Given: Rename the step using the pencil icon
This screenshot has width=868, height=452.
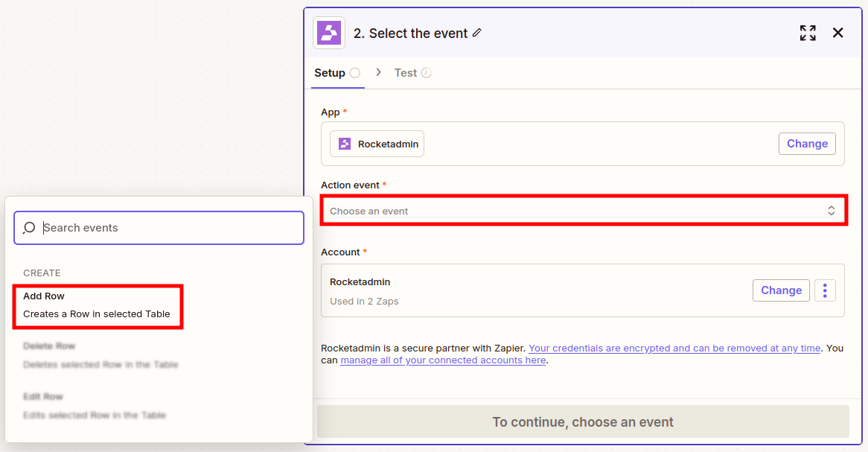Looking at the screenshot, I should [476, 34].
